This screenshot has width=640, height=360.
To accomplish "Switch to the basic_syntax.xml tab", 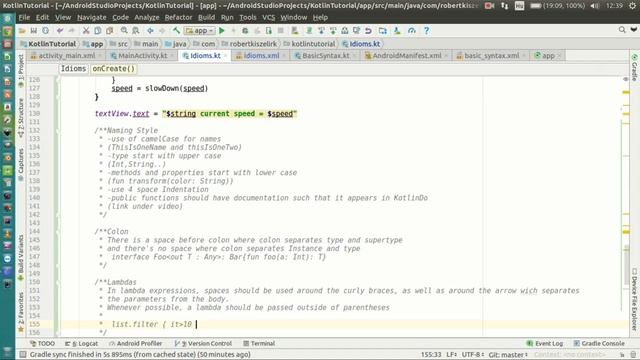I will click(x=491, y=56).
